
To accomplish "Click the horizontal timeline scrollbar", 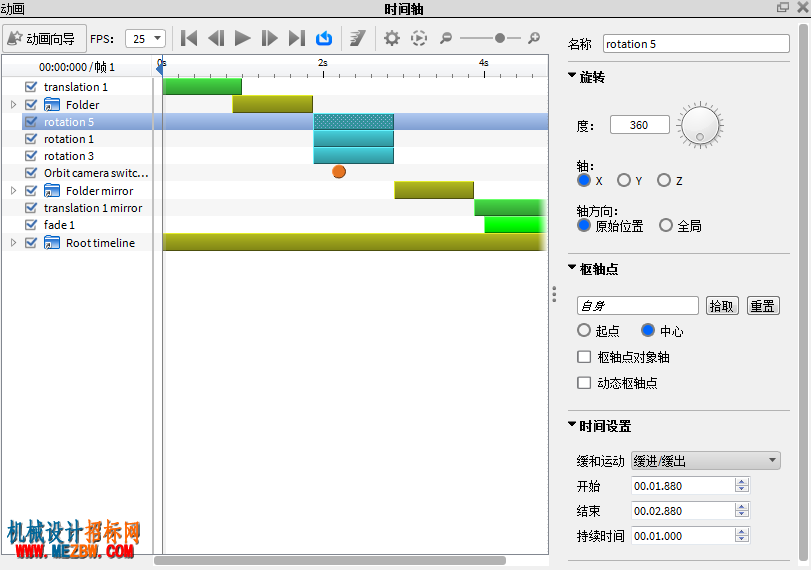I will (329, 561).
